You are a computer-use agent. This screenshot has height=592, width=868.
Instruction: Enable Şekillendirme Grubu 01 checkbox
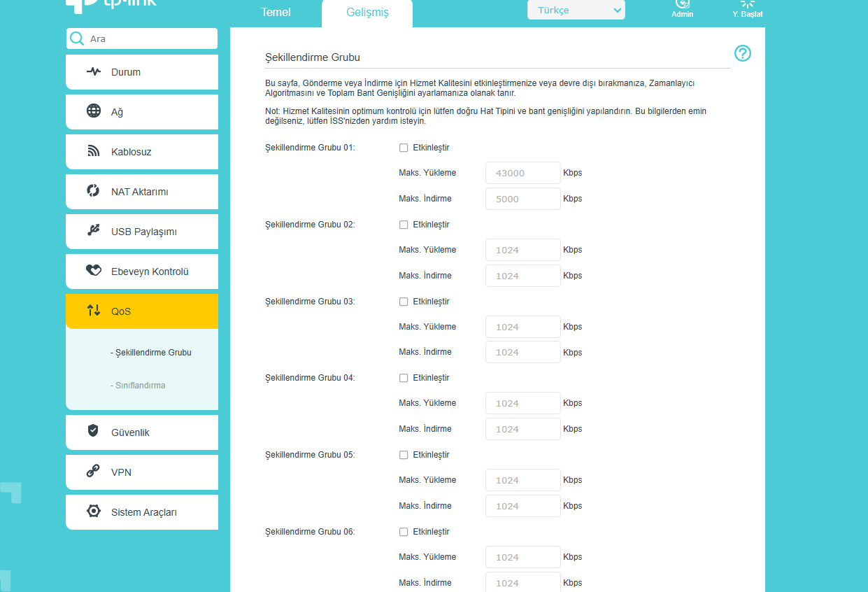tap(404, 148)
